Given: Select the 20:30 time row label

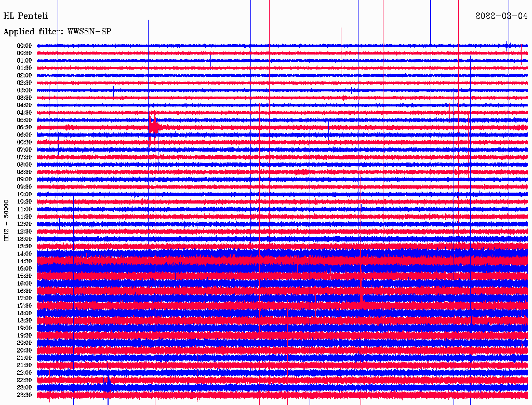Looking at the screenshot, I should point(24,350).
